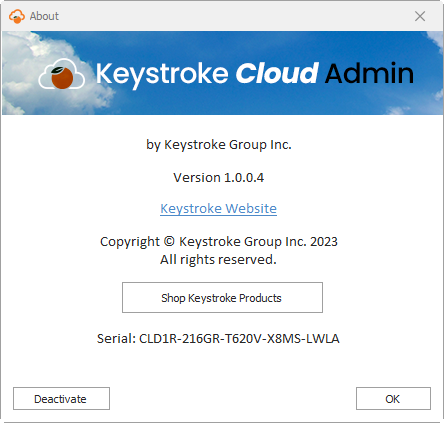Viewport: 444px width, 423px height.
Task: Close the About dialog with the X
Action: click(420, 16)
